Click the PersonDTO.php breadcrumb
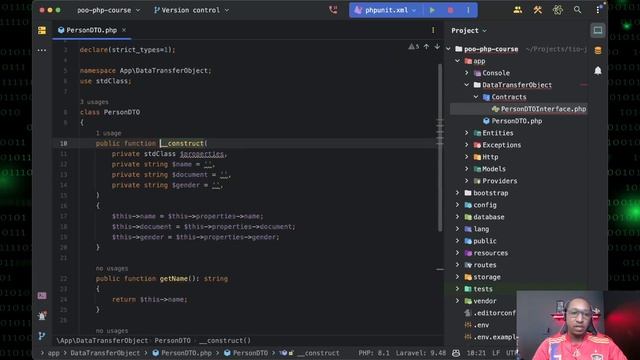The width and height of the screenshot is (640, 360). [x=182, y=353]
